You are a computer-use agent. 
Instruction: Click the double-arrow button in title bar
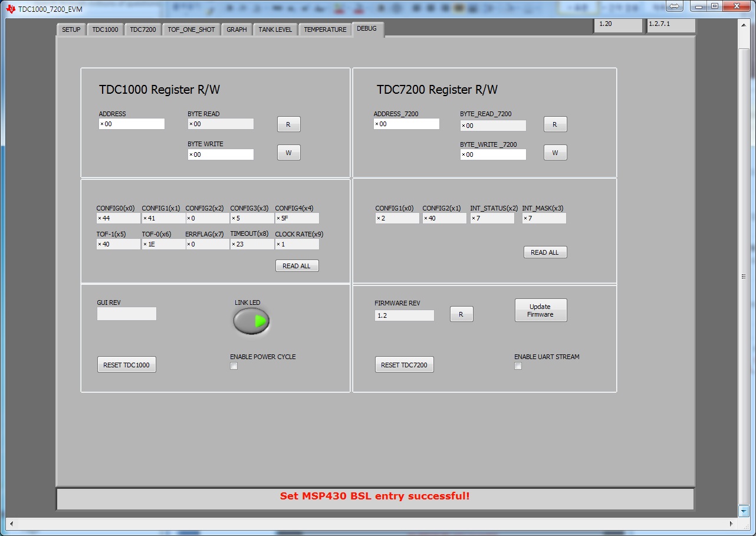click(675, 6)
